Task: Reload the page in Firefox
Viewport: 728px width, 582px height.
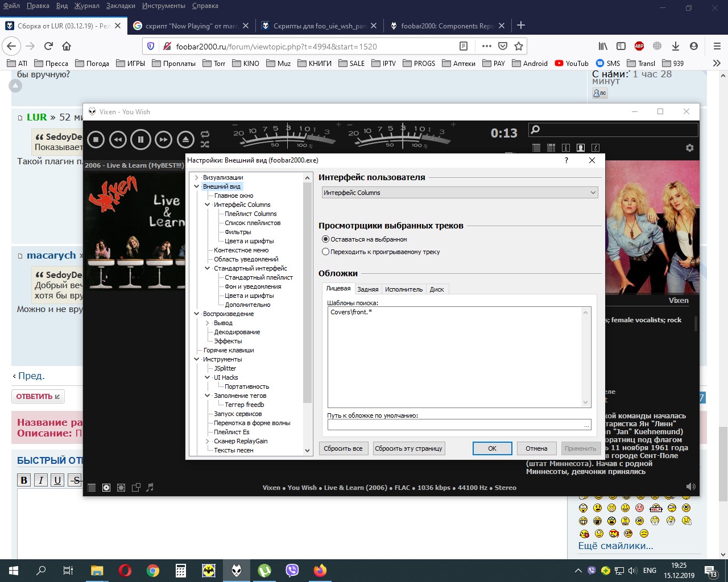Action: (x=49, y=46)
